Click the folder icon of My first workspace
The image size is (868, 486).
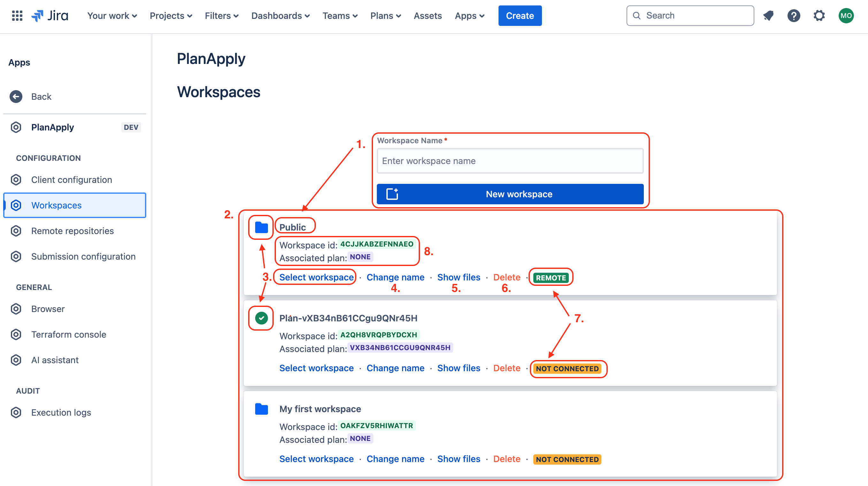[261, 409]
